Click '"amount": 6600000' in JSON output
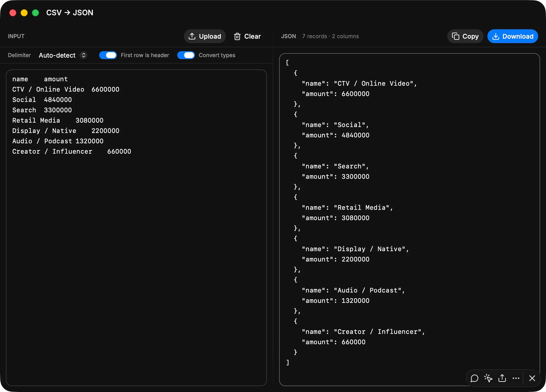The height and width of the screenshot is (392, 546). tap(336, 94)
